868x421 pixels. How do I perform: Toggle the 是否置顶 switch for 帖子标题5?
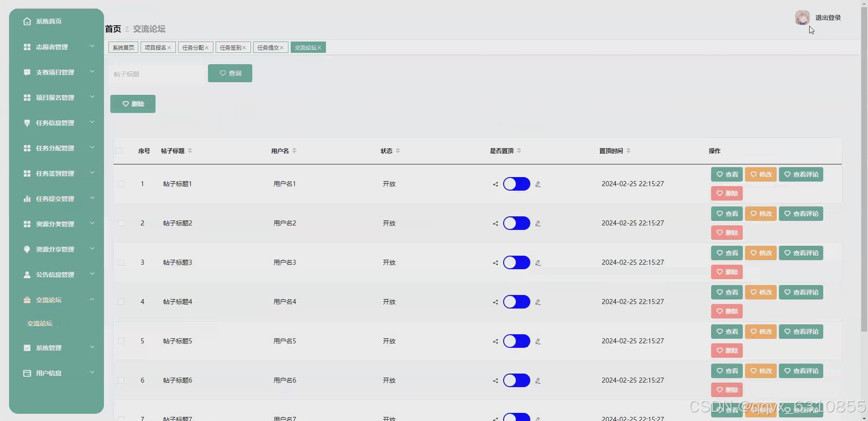pyautogui.click(x=517, y=341)
